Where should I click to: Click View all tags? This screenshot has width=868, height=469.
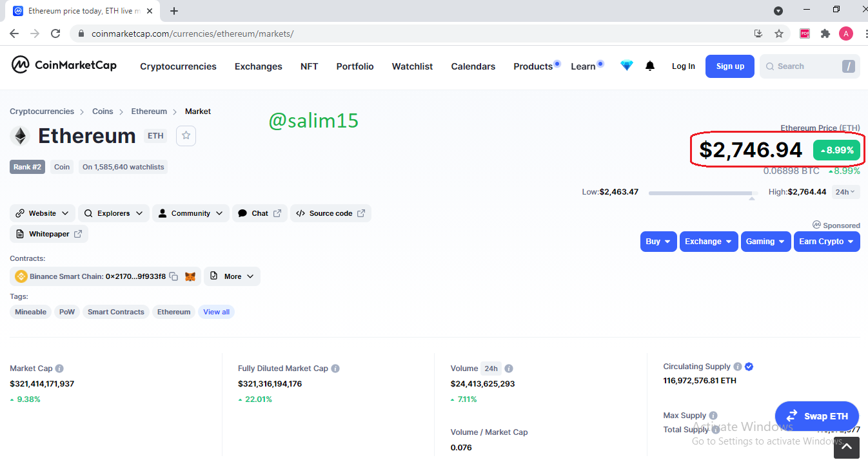pos(217,312)
